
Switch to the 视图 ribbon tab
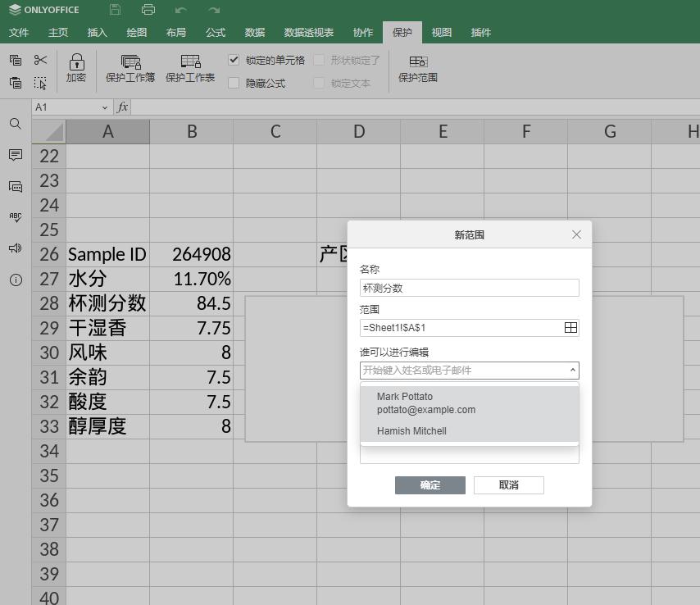[x=441, y=33]
